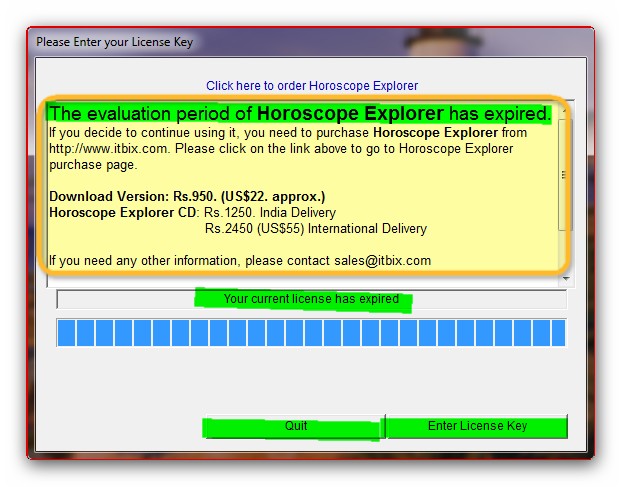Click the link to order Horoscope Explorer
This screenshot has height=487, width=622.
[x=312, y=86]
